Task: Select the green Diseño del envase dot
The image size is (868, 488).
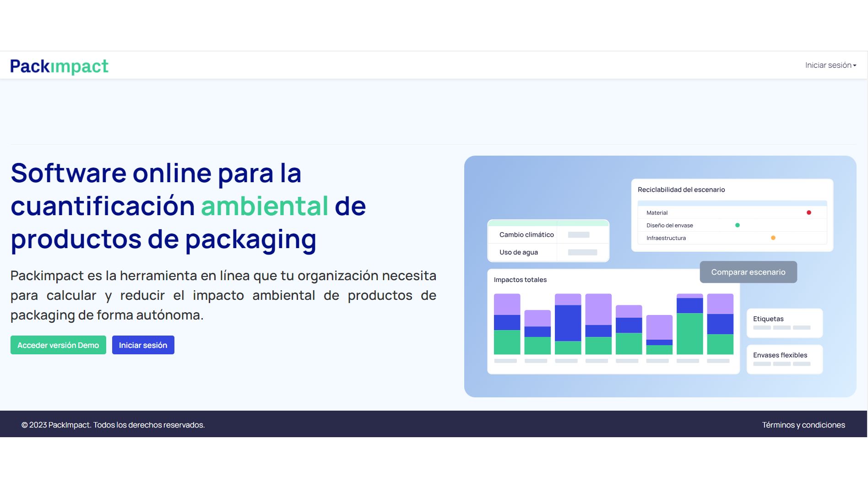Action: click(x=738, y=225)
